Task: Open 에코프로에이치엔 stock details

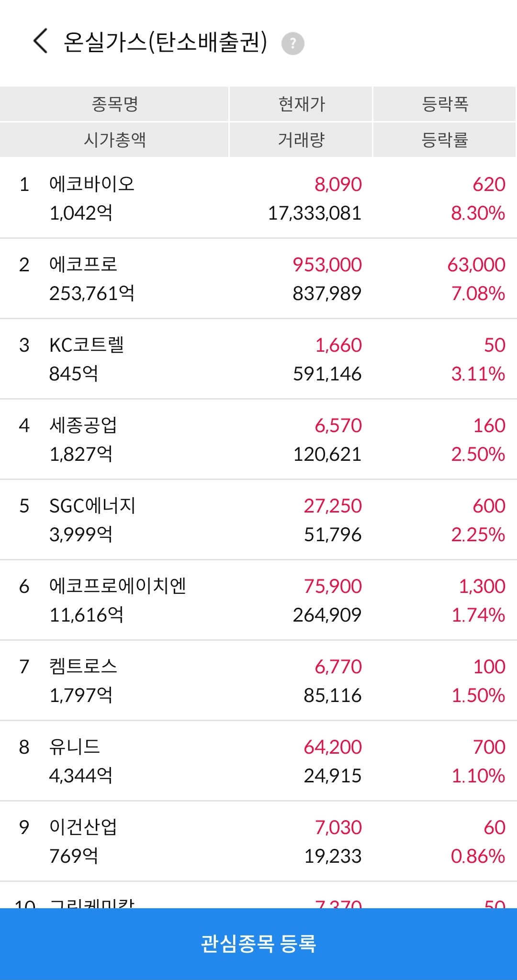Action: (258, 600)
